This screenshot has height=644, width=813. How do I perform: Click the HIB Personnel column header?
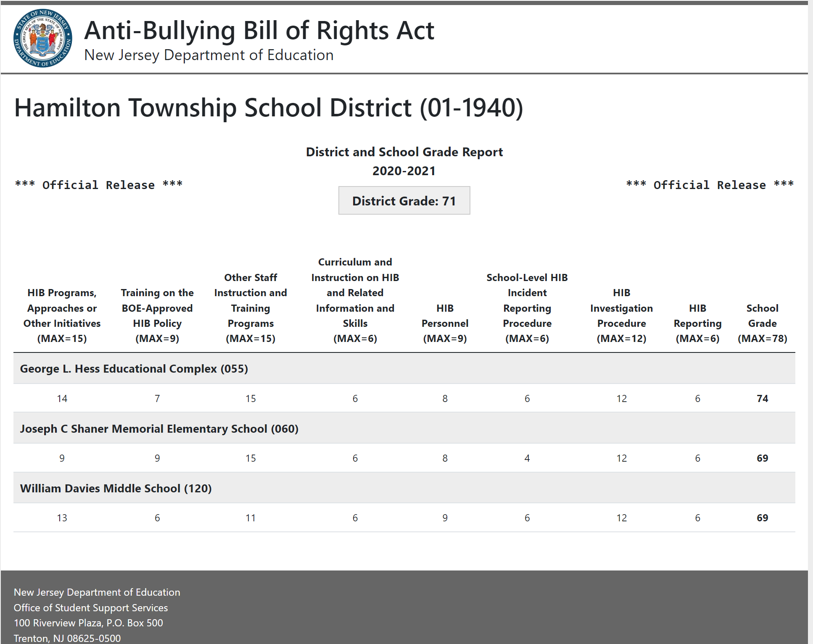click(445, 323)
